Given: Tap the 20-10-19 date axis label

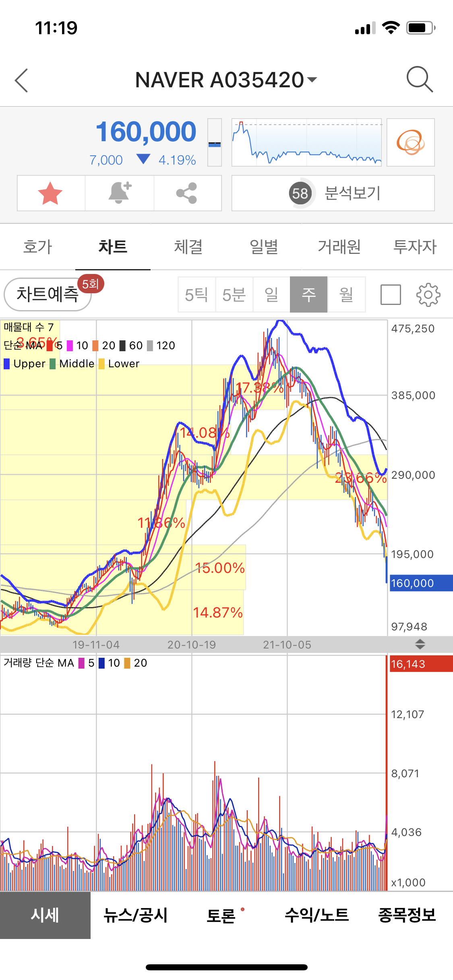Looking at the screenshot, I should tap(192, 645).
